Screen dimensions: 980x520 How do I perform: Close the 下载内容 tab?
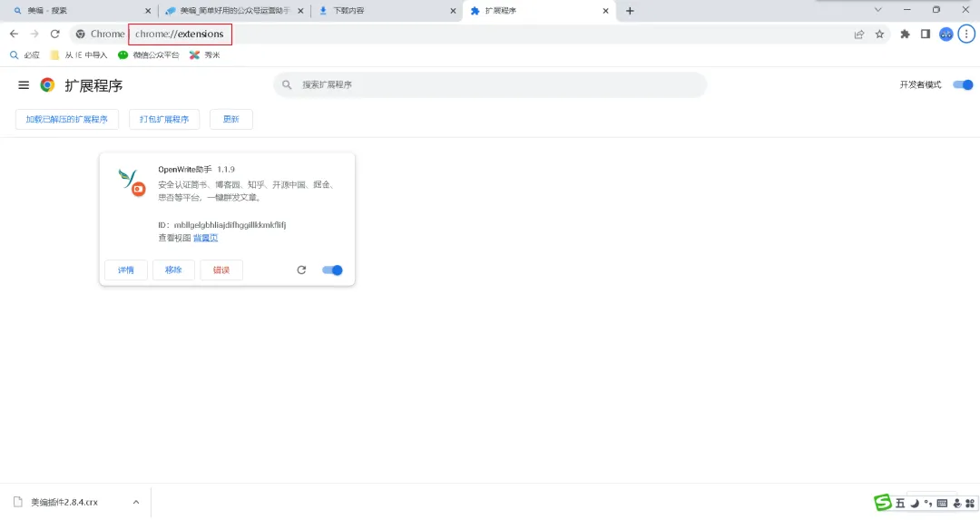click(x=453, y=11)
